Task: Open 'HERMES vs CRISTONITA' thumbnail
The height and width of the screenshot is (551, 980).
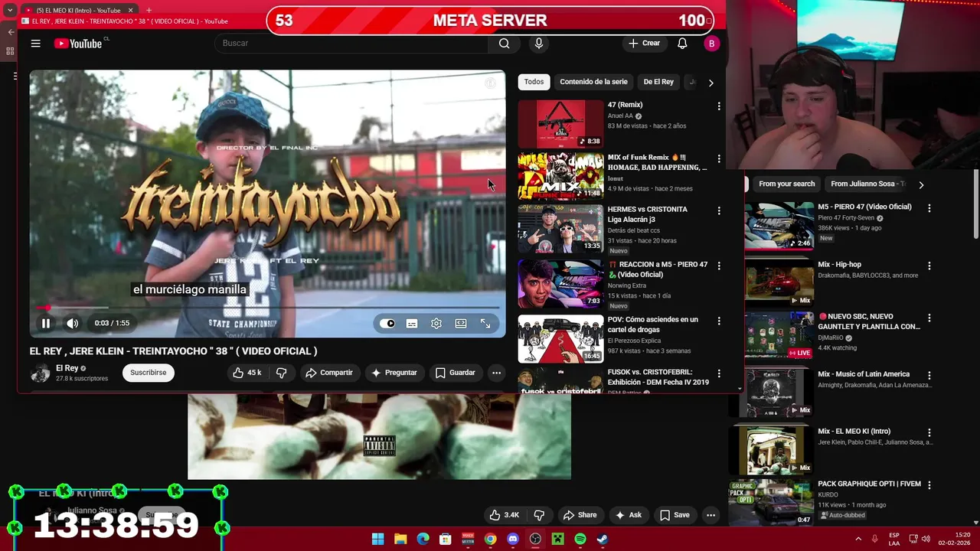Action: click(560, 228)
